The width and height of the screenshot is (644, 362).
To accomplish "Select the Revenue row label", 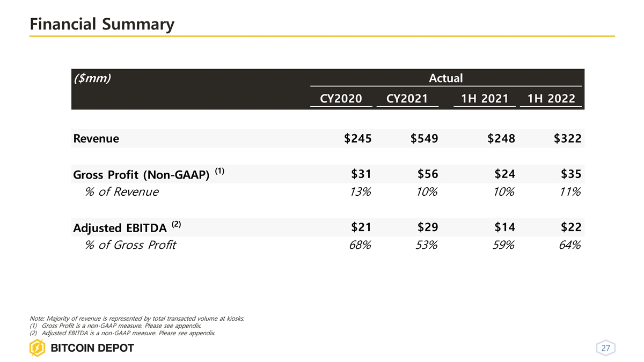I will click(x=96, y=139).
